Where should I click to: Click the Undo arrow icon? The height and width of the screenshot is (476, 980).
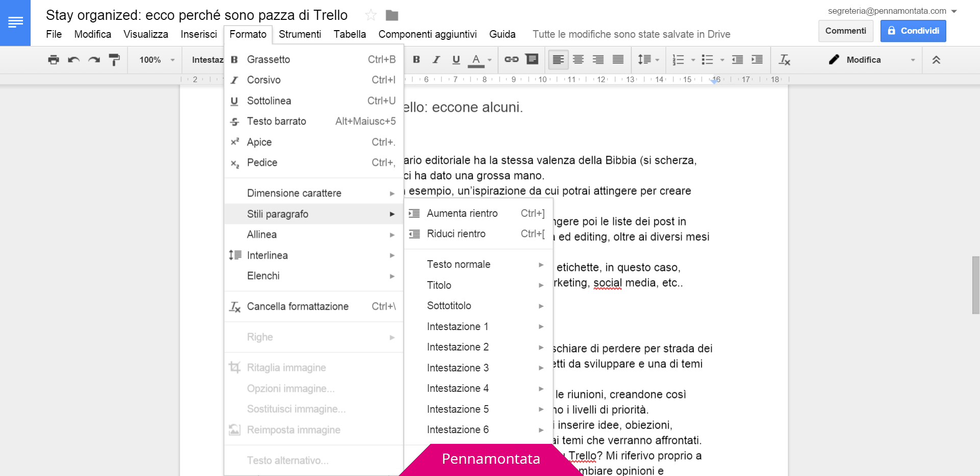tap(73, 60)
